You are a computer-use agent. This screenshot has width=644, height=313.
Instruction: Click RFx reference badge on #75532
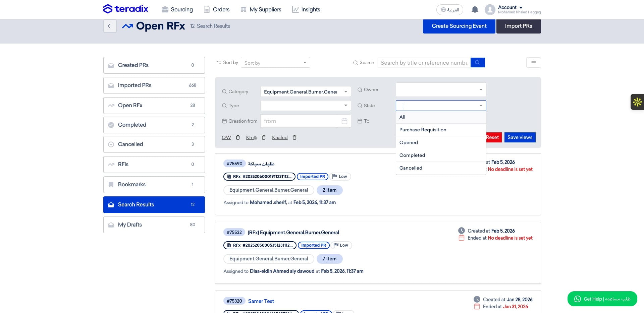pos(260,245)
